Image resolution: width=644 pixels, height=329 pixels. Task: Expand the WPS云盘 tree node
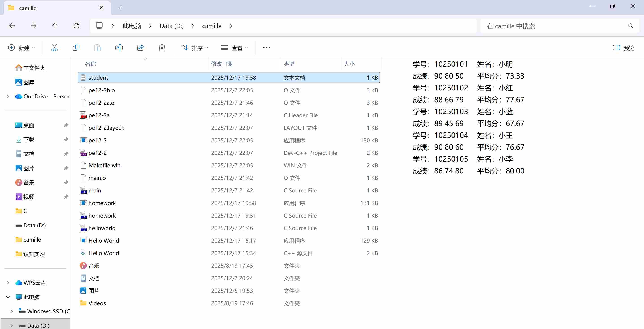[x=8, y=283]
